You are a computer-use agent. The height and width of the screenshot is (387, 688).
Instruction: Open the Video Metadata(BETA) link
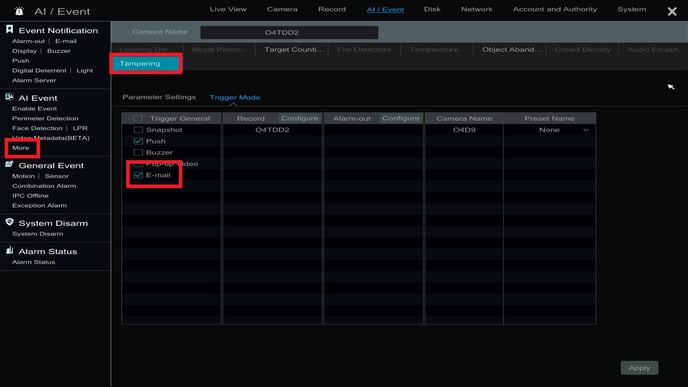pyautogui.click(x=51, y=138)
